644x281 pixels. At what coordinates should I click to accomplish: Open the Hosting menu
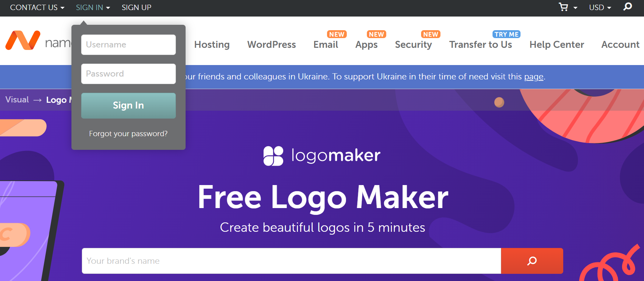click(212, 45)
